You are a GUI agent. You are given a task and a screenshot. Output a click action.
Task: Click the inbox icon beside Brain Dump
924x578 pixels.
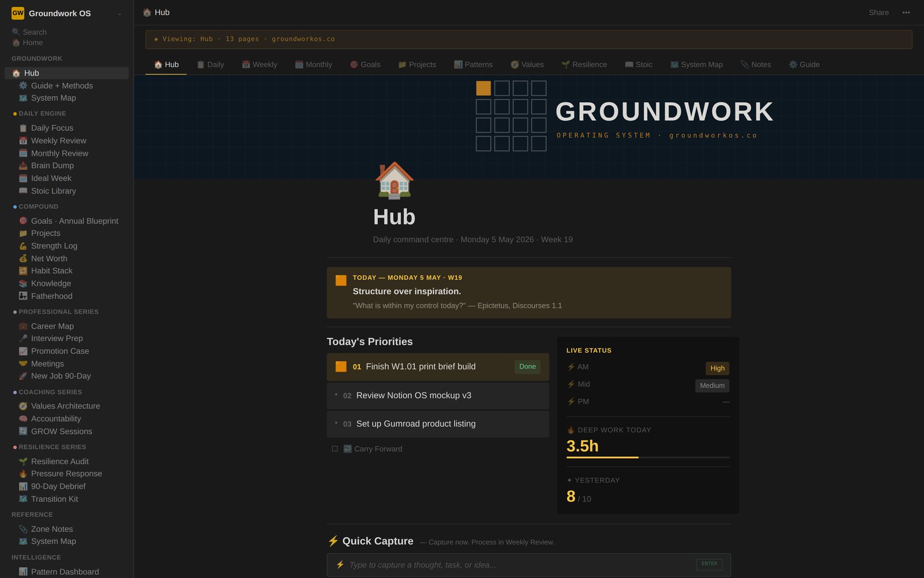pos(23,165)
